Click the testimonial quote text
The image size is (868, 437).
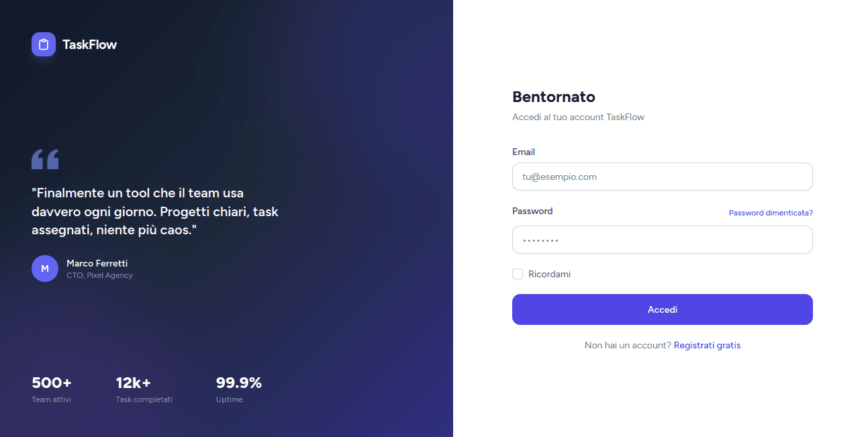tap(155, 211)
